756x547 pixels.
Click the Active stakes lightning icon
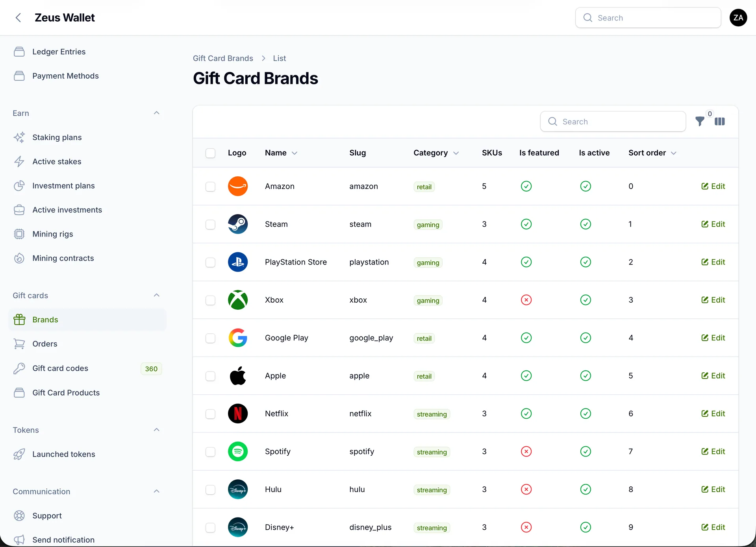point(19,162)
